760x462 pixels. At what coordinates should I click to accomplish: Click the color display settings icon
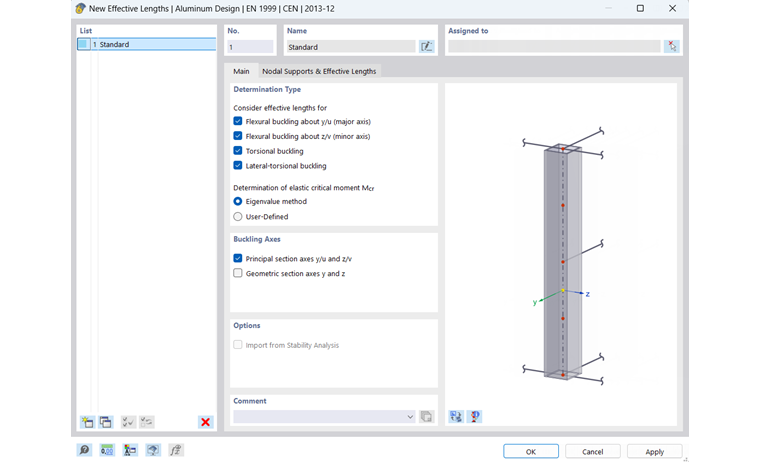[x=129, y=450]
